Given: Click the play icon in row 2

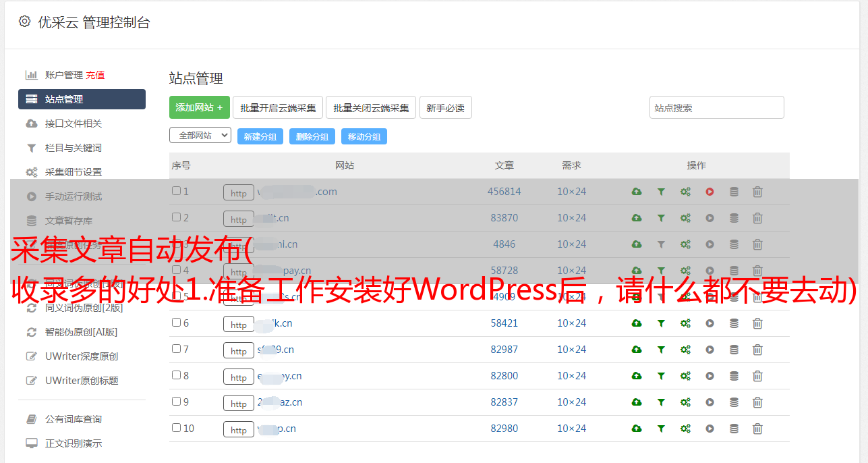Looking at the screenshot, I should pos(710,218).
